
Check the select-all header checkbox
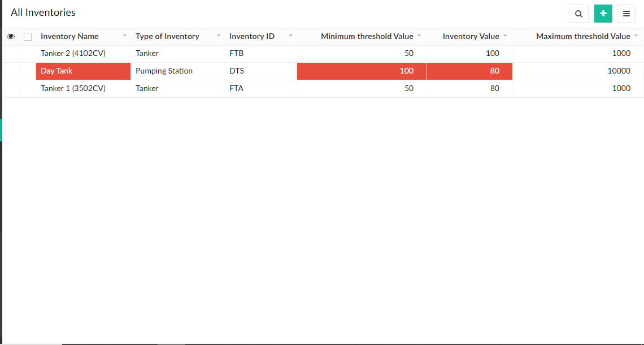pos(28,37)
